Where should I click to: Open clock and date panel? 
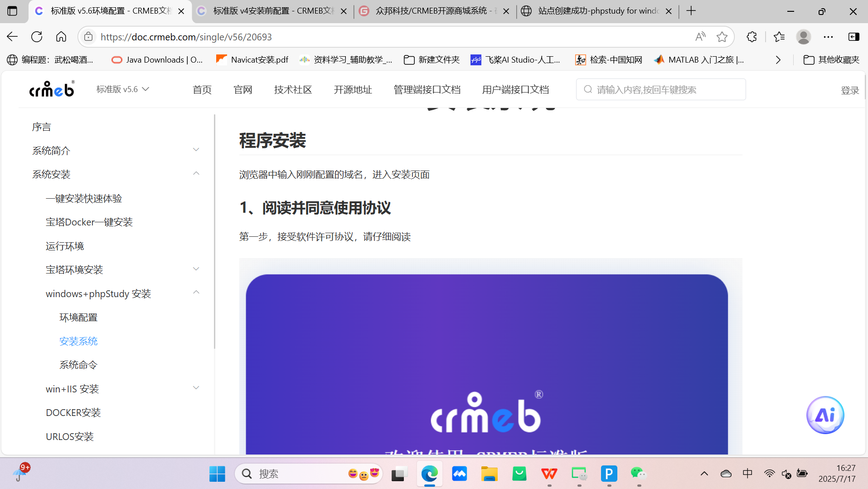click(x=837, y=473)
